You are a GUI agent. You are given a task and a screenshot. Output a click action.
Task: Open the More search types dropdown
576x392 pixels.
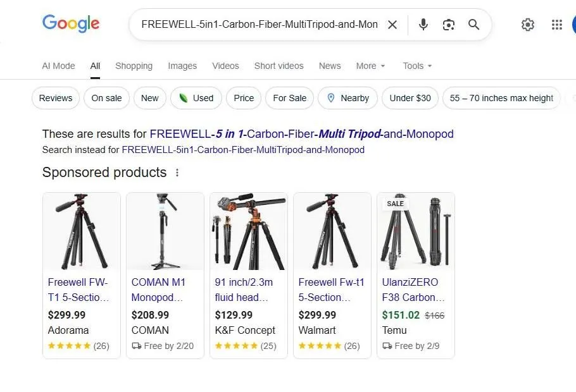point(370,66)
